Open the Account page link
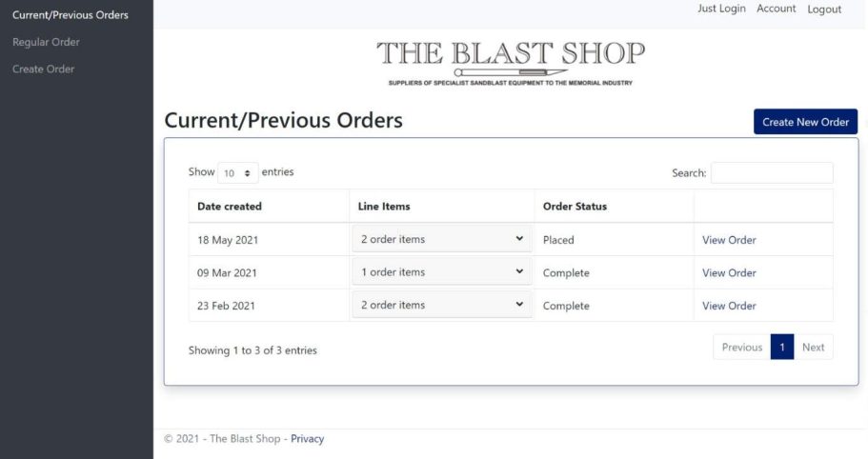 click(776, 9)
